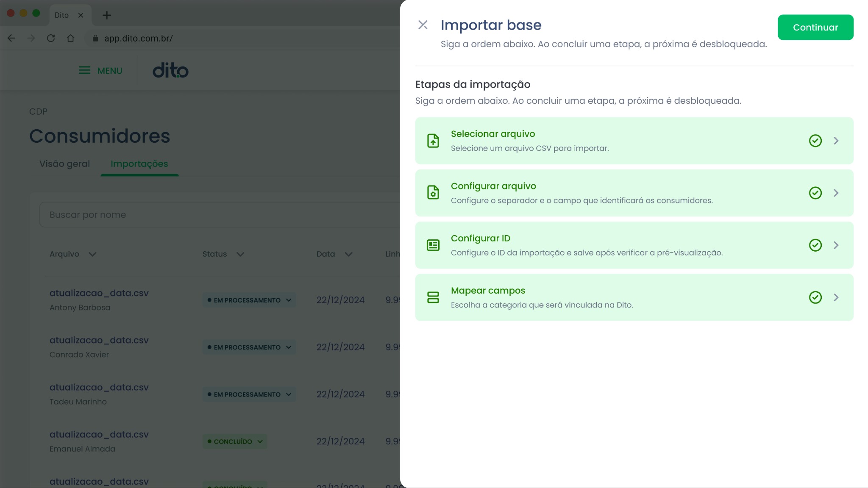Open the hamburger MENU icon

84,70
